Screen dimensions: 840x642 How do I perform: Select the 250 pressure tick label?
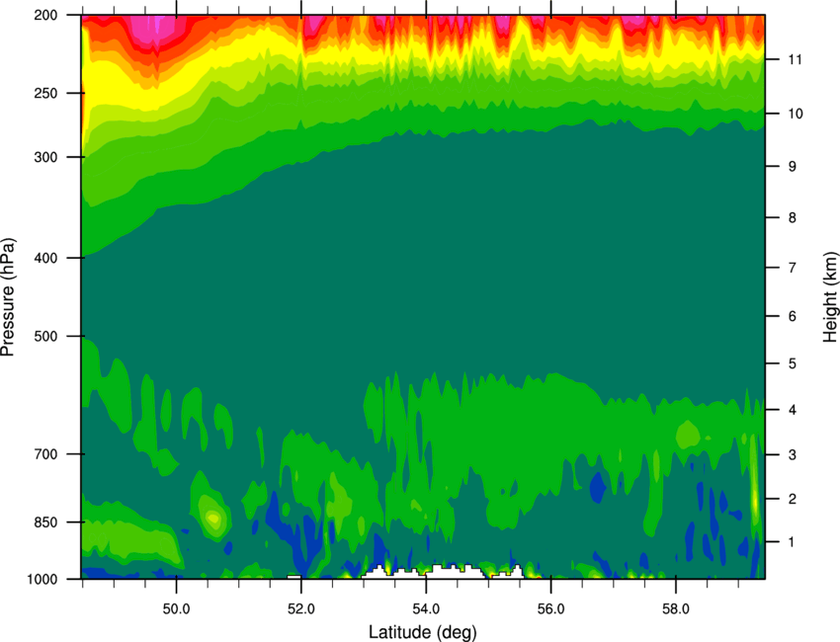(x=46, y=93)
